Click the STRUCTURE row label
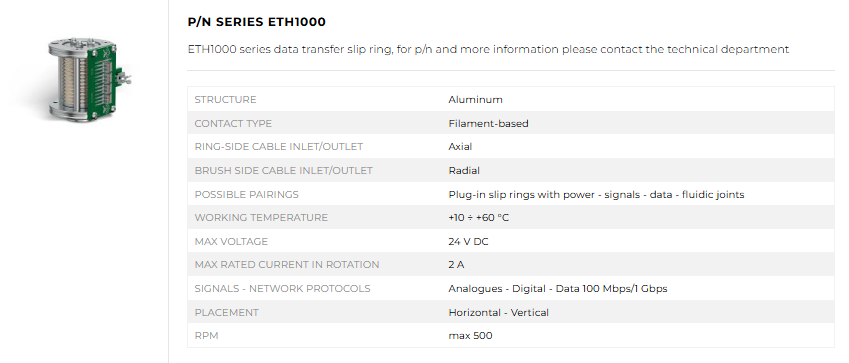849x363 pixels. [x=225, y=100]
